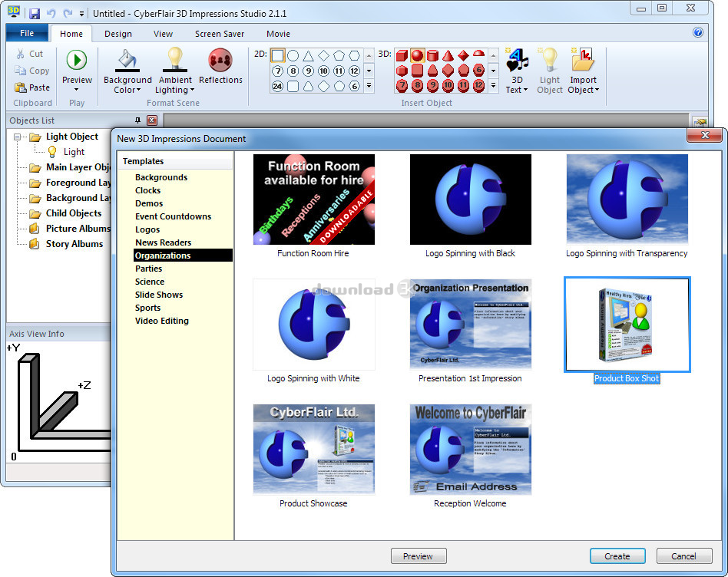The image size is (728, 577).
Task: Insert the 3D Text object icon
Action: click(x=517, y=60)
